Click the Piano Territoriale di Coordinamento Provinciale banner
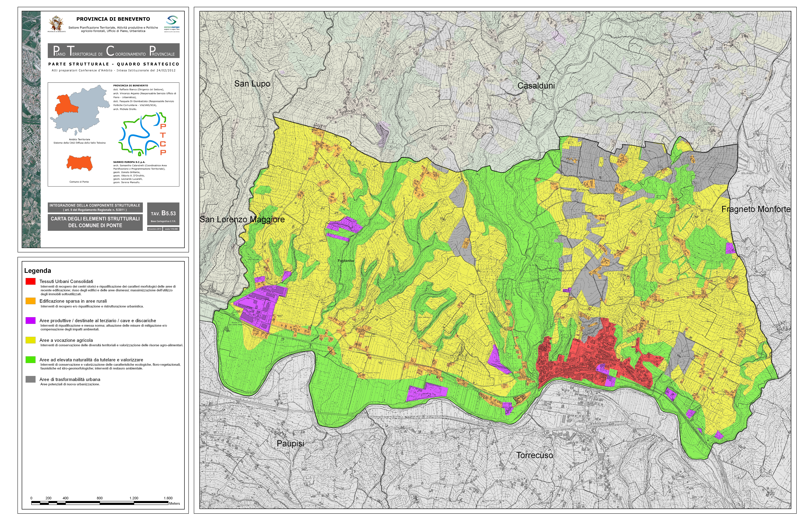Viewport: 812px width, 521px height. tap(114, 51)
